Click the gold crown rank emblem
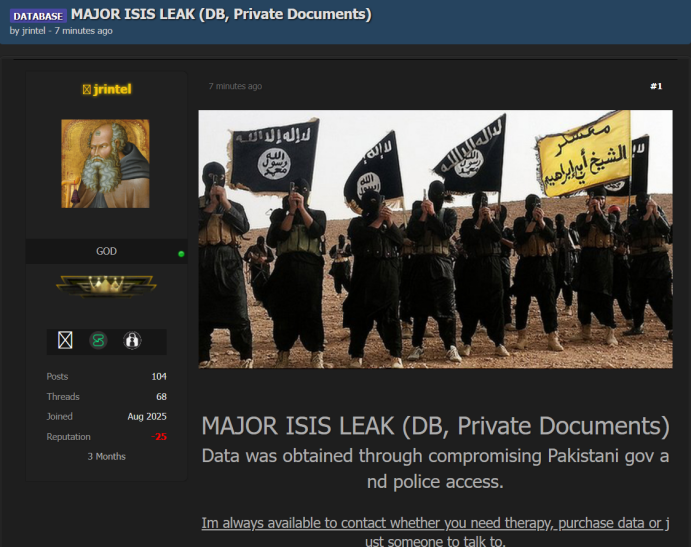Screen dimensions: 692x547 pos(105,287)
